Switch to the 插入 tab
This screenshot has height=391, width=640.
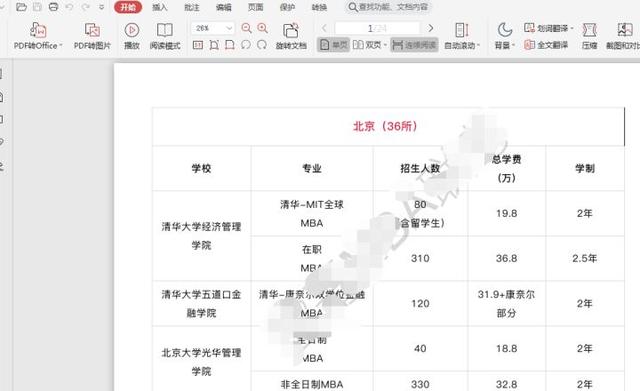click(160, 7)
